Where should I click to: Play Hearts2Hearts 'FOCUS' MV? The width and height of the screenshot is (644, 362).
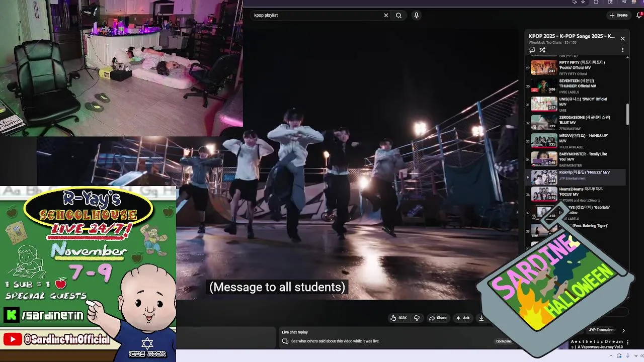point(576,195)
